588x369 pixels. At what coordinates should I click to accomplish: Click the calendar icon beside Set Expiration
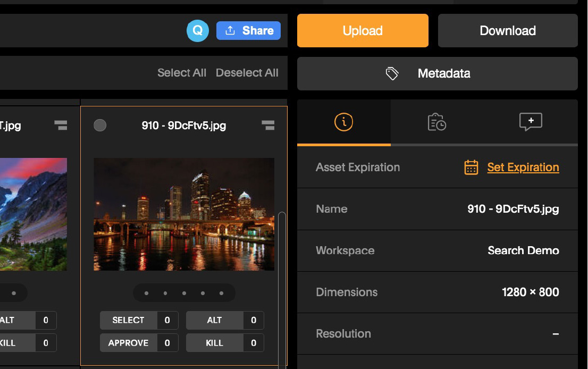point(472,167)
